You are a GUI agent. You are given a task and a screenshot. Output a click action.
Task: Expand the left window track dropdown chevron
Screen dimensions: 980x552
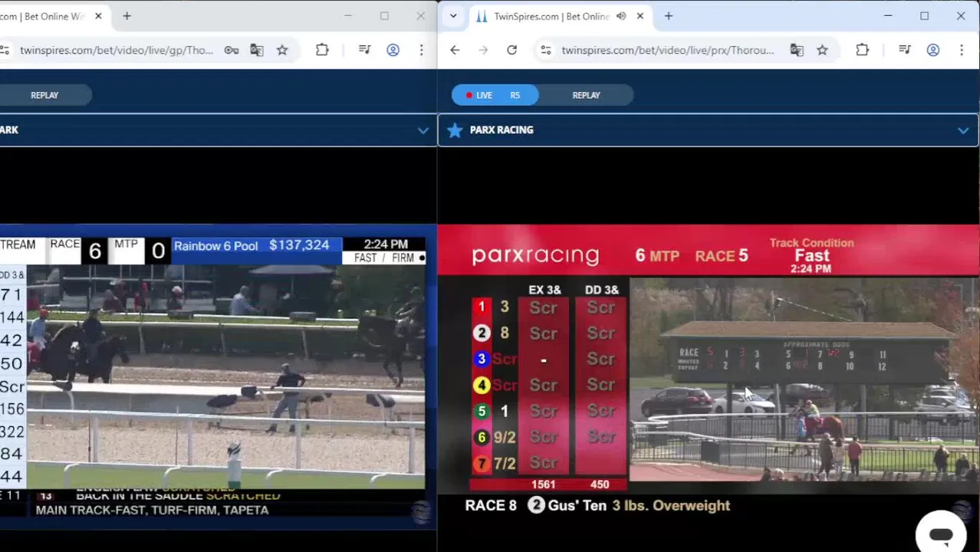click(423, 130)
